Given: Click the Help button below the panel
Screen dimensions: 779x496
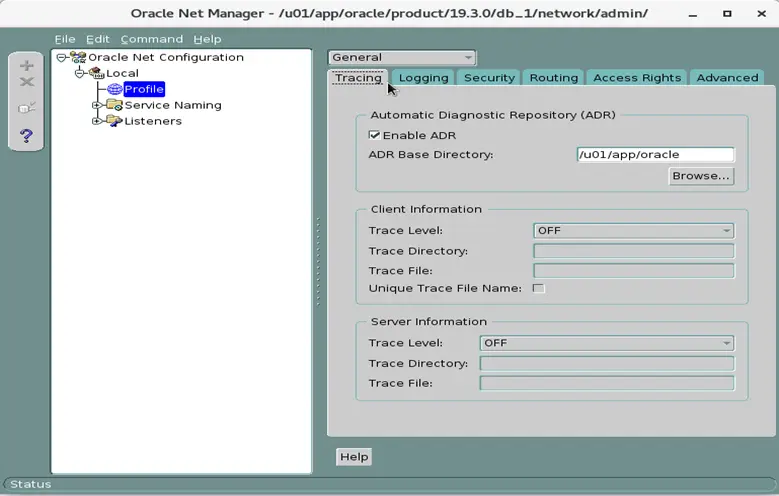Looking at the screenshot, I should 354,457.
